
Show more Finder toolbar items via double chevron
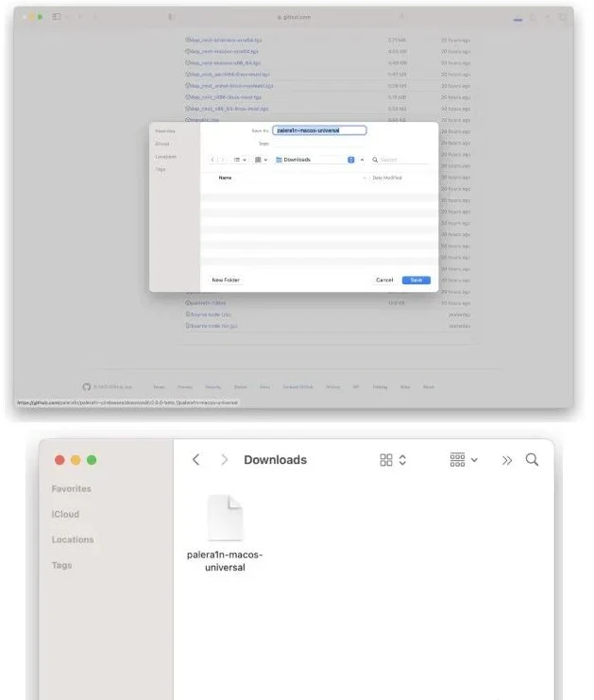click(506, 460)
